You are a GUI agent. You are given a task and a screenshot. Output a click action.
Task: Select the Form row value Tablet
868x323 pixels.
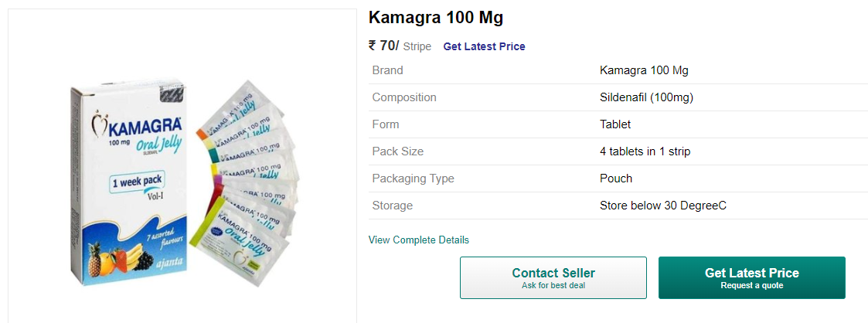click(x=615, y=124)
